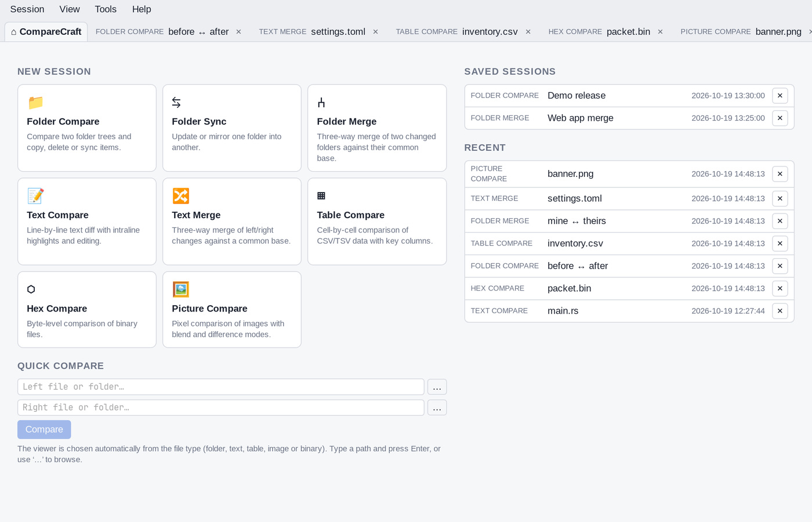812x522 pixels.
Task: Switch to the CompareCraft home tab
Action: pos(46,32)
